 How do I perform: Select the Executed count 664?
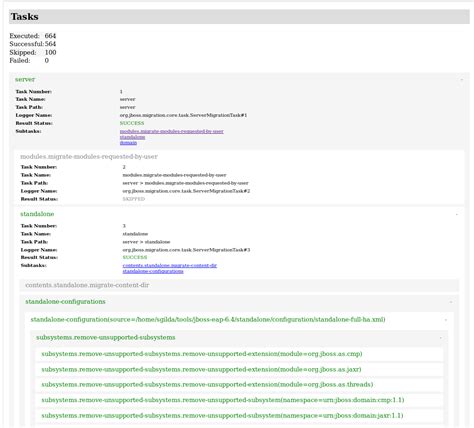(x=50, y=36)
